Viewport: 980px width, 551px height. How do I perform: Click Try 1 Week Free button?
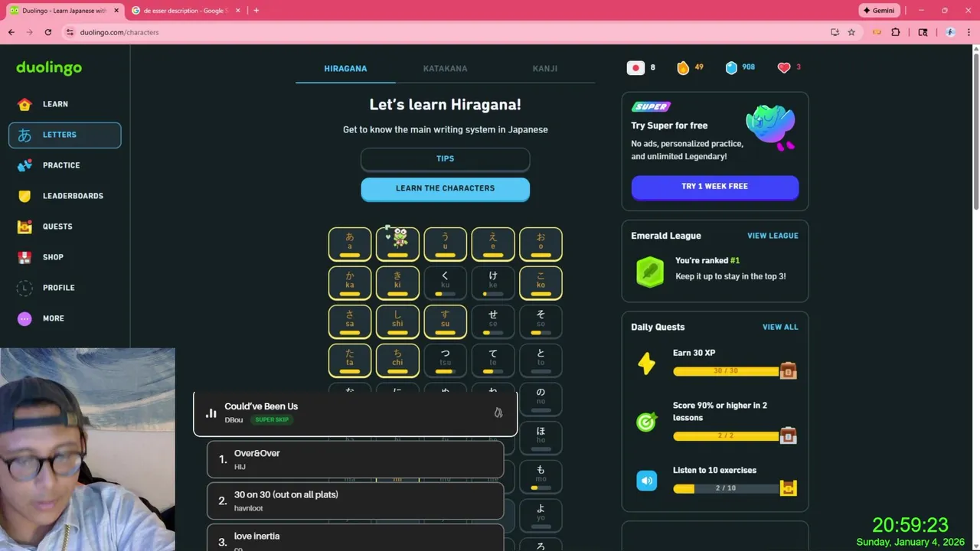[x=714, y=187]
